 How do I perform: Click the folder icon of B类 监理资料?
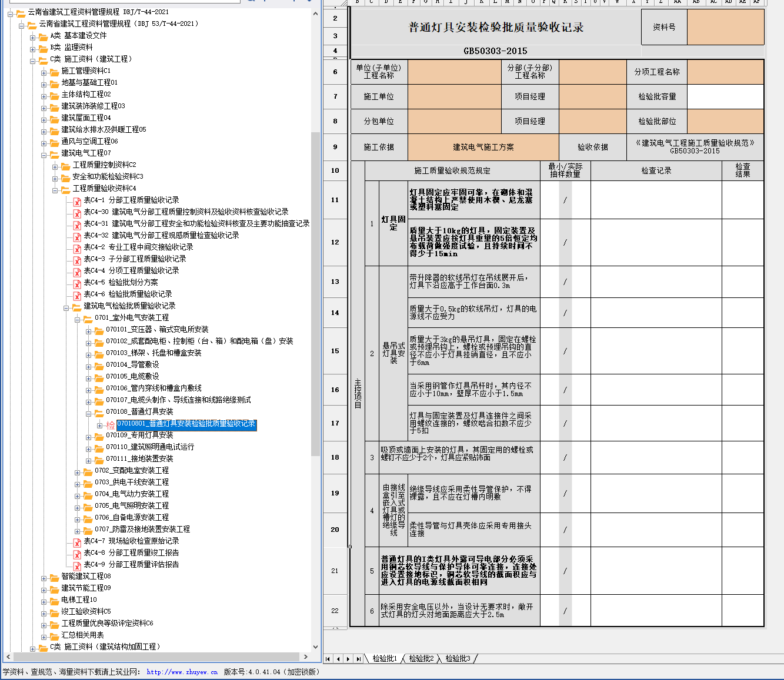click(x=43, y=48)
